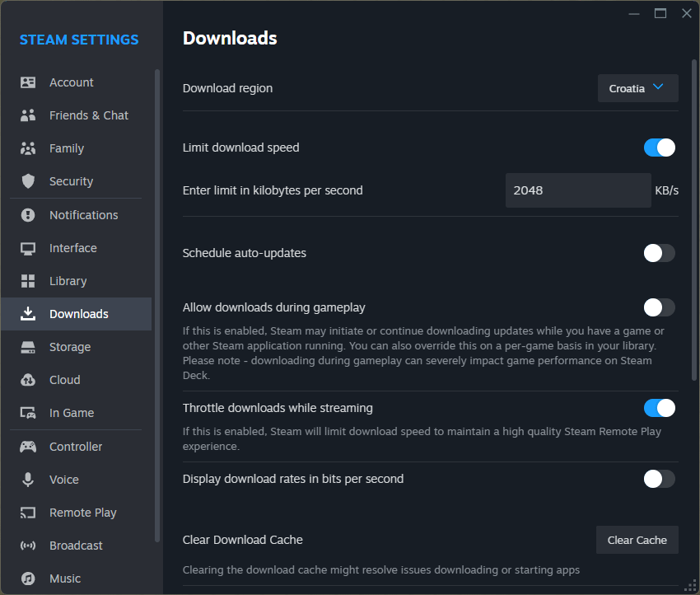Select Family in the sidebar
This screenshot has height=595, width=700.
pos(77,148)
